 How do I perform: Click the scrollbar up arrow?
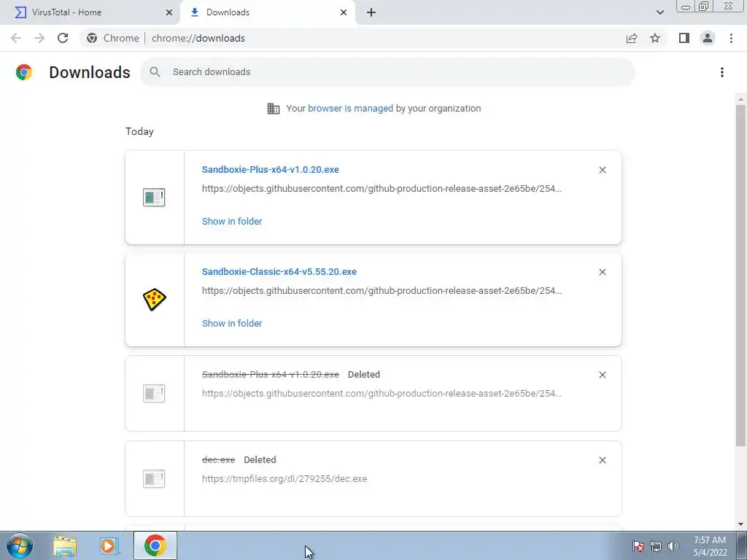point(740,99)
